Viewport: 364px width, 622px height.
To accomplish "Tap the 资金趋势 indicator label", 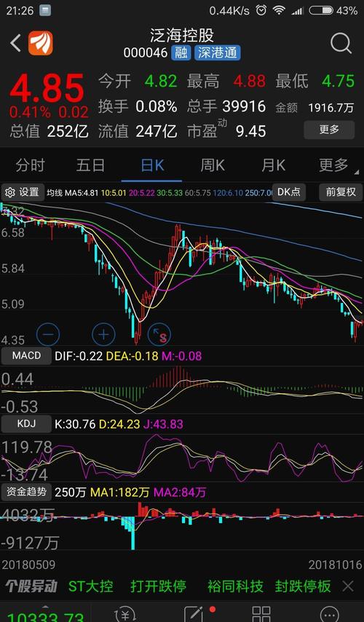I will [26, 492].
